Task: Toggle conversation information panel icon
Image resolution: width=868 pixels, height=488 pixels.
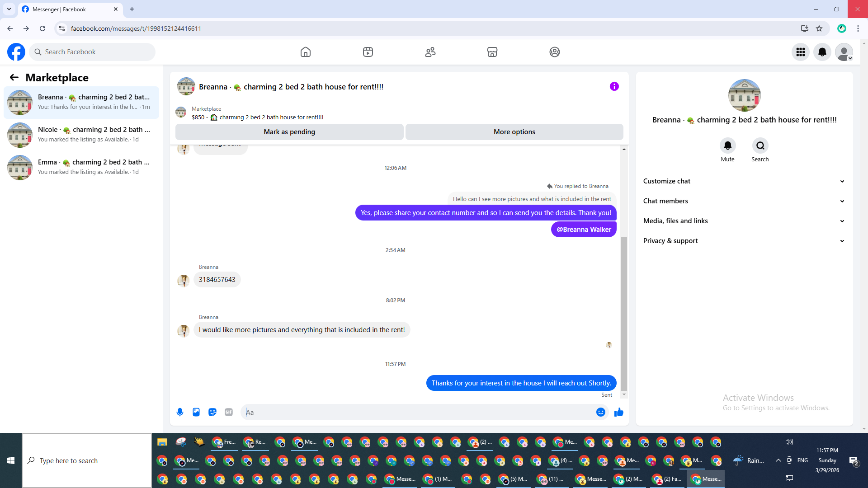Action: tap(614, 86)
